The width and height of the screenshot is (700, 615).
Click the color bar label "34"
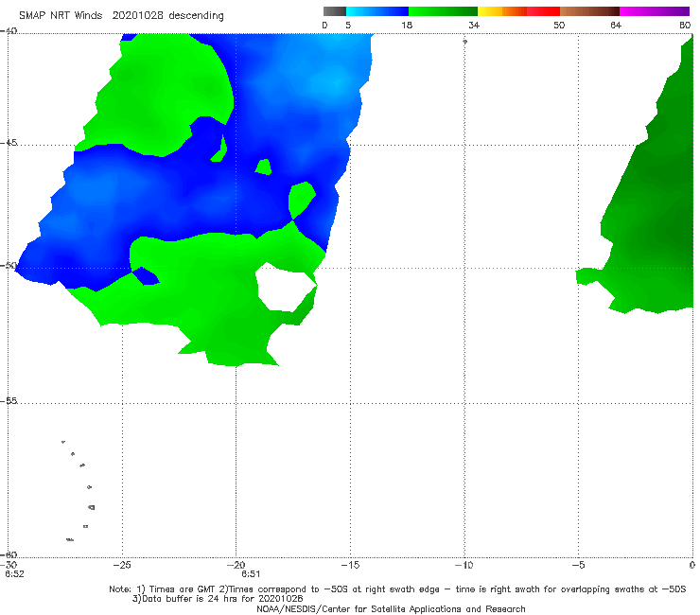[474, 26]
